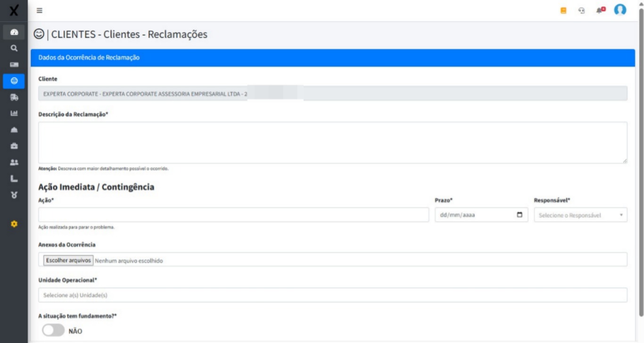Expand the Responsável dropdown
Image resolution: width=644 pixels, height=343 pixels.
click(580, 215)
